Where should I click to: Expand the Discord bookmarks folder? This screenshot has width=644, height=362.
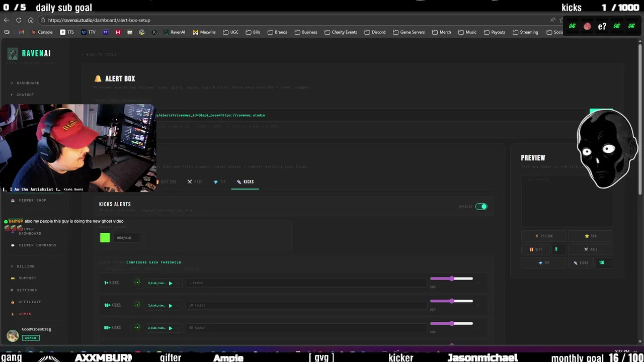click(x=375, y=32)
